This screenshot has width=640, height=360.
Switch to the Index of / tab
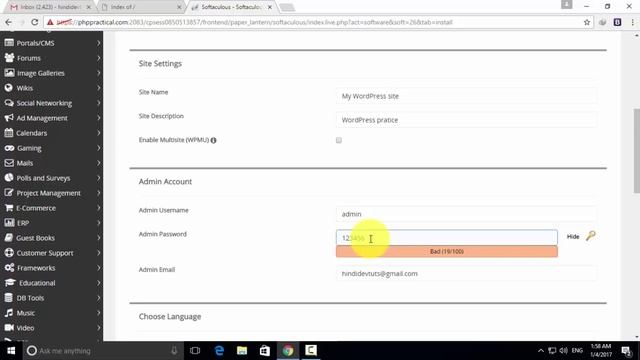141,7
